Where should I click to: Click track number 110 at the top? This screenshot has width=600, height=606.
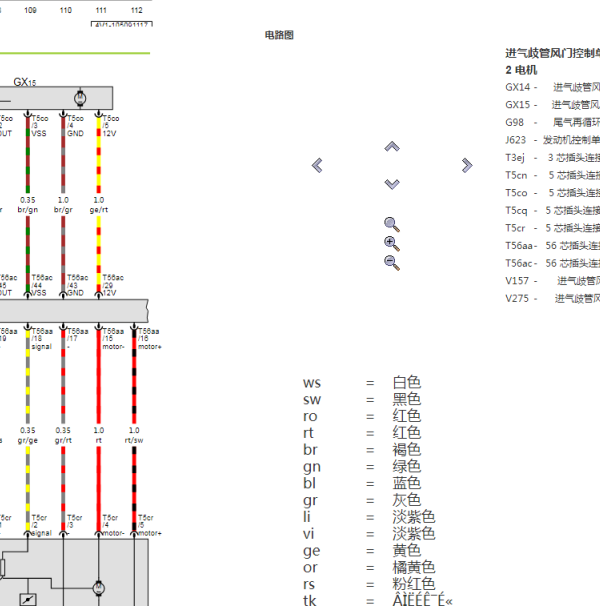click(65, 10)
